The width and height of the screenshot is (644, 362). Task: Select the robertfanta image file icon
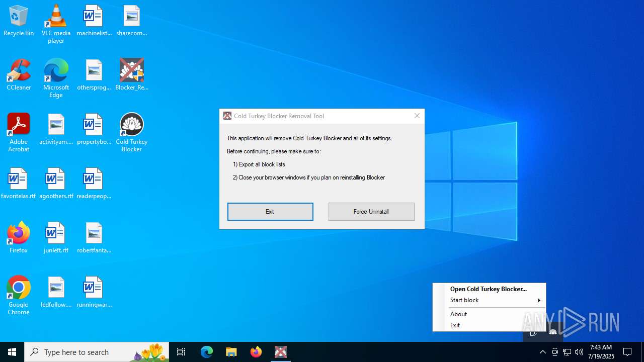coord(94,238)
